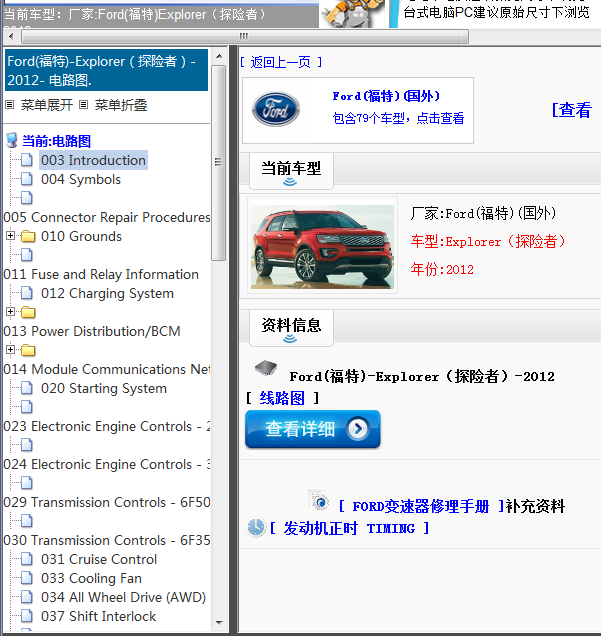Expand the 013 Power Distribution/BCM node
601x636 pixels.
pos(11,312)
